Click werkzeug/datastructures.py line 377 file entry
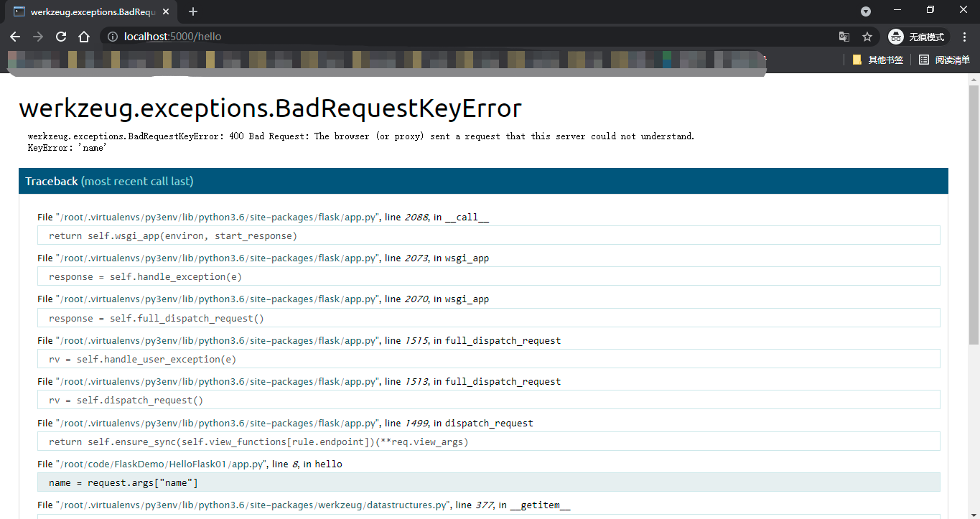The width and height of the screenshot is (980, 519). click(x=304, y=505)
